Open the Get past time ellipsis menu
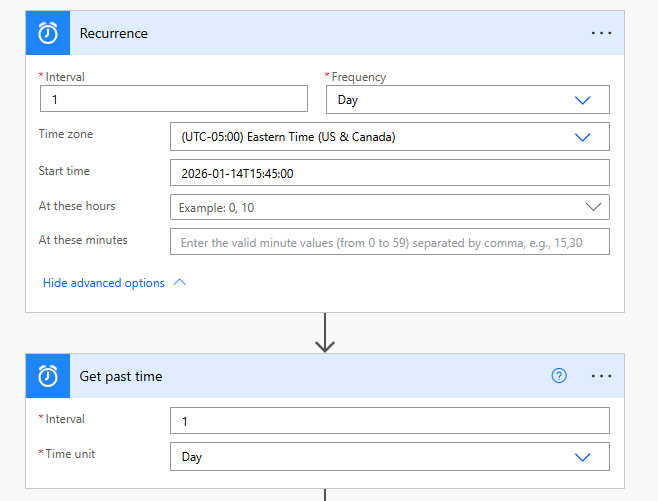The image size is (658, 501). (601, 376)
